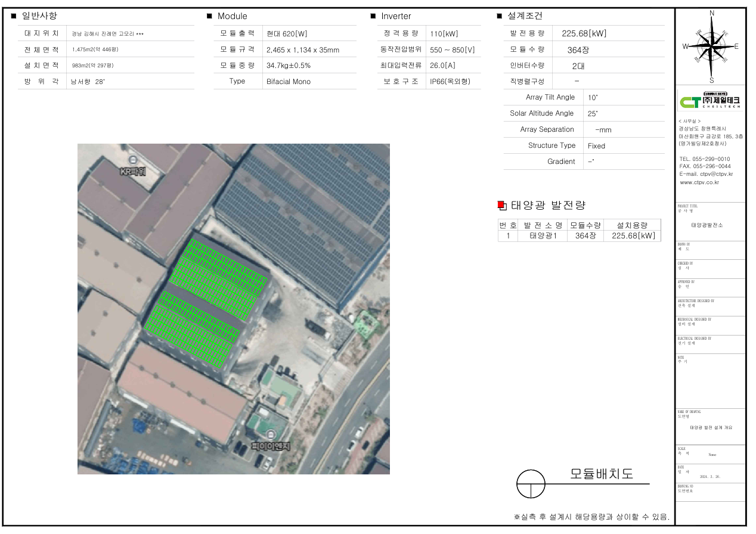Click the KR파워 map pin marker

[132, 160]
